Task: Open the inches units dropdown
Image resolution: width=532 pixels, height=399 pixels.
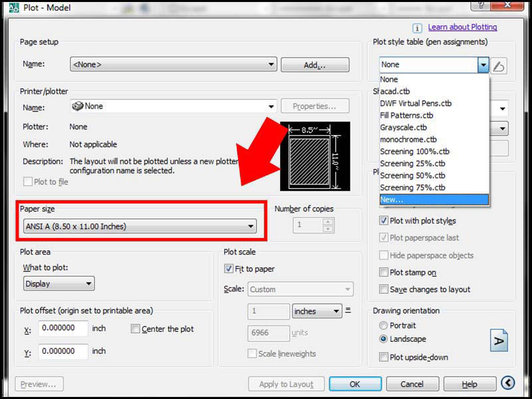Action: coord(317,311)
